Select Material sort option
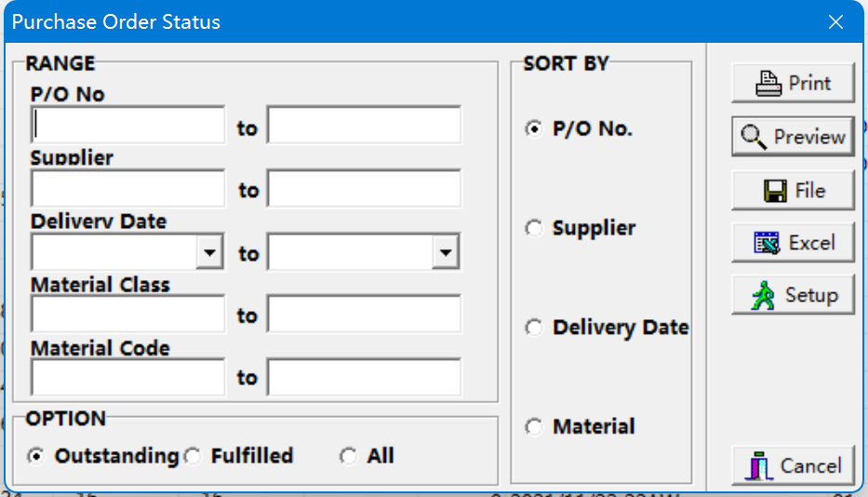868x497 pixels. (534, 426)
